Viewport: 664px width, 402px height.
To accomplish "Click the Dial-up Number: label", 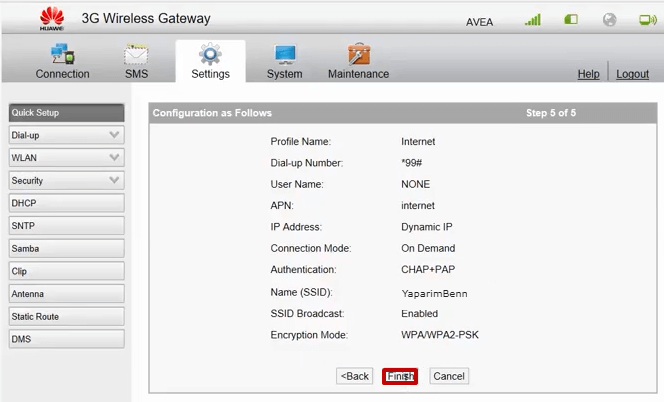I will coord(307,163).
